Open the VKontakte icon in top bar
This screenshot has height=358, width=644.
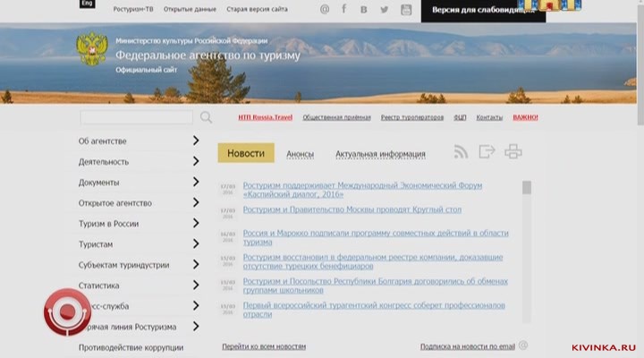(364, 9)
